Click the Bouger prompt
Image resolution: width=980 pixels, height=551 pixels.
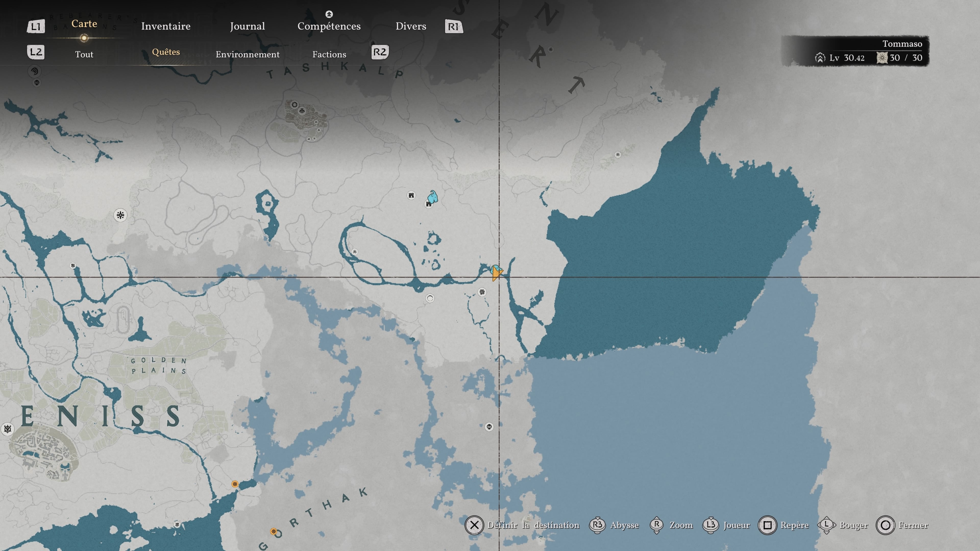point(843,525)
